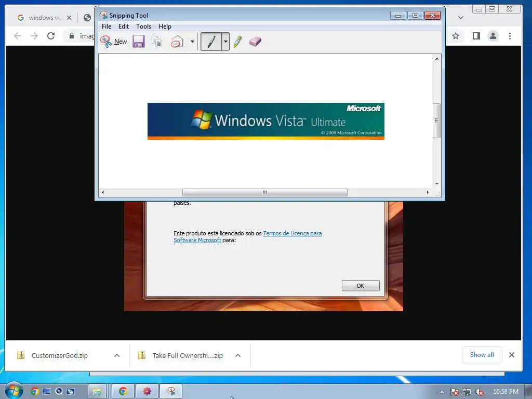532x399 pixels.
Task: Switch to the red gear app on taskbar
Action: [x=147, y=392]
